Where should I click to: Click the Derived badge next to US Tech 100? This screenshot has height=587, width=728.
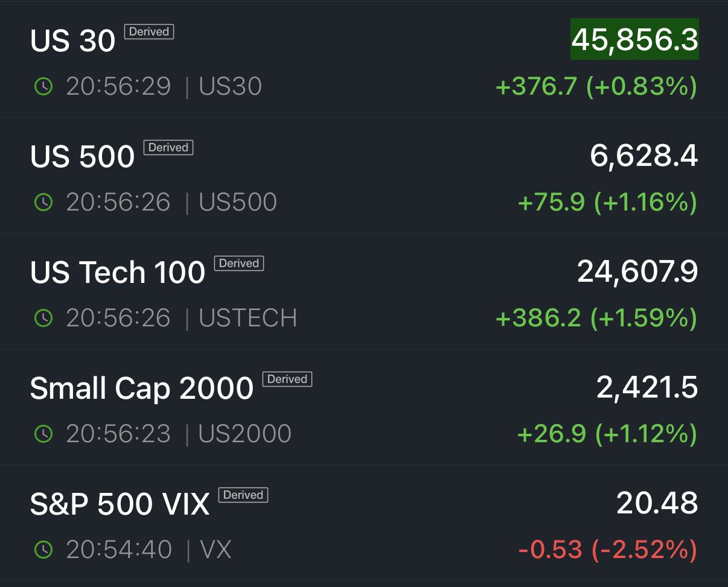(239, 264)
